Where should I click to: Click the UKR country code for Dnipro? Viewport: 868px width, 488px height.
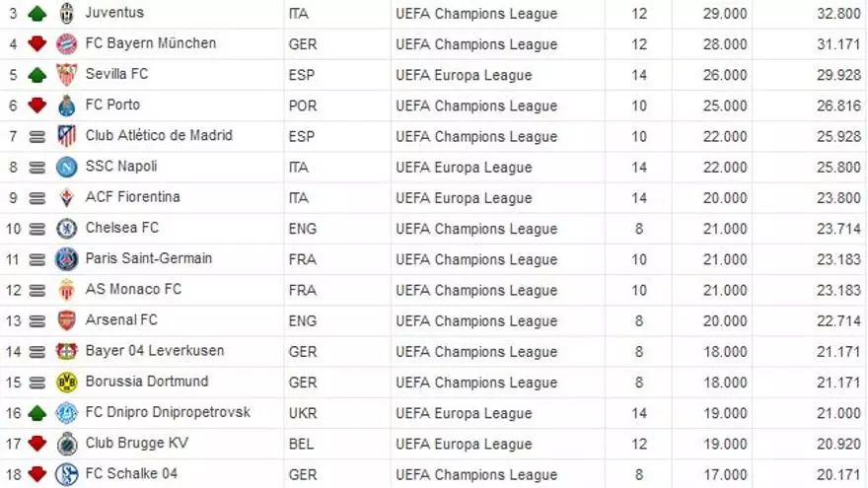(x=303, y=413)
